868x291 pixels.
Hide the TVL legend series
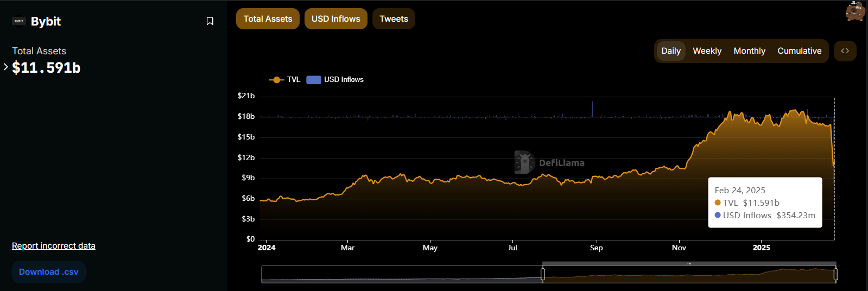pyautogui.click(x=284, y=80)
